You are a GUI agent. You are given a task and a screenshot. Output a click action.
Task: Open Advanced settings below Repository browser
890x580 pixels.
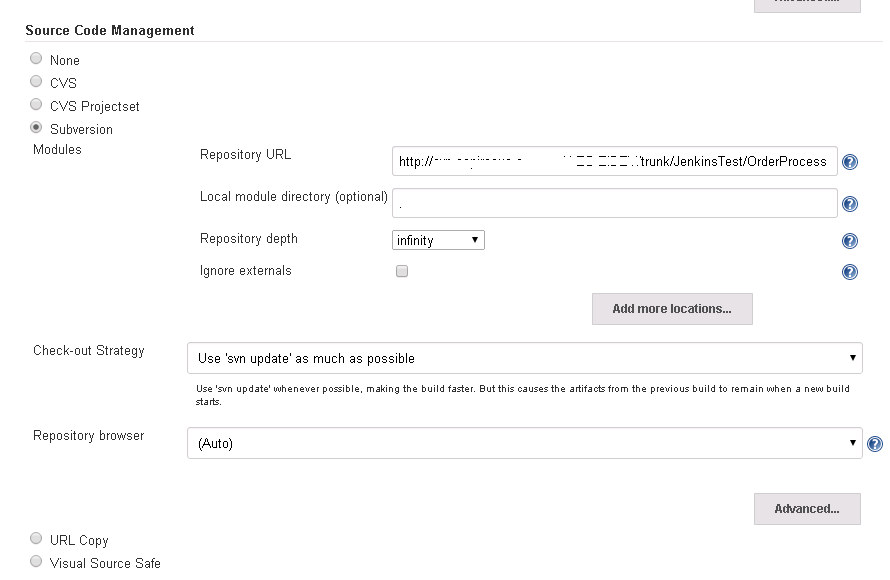pyautogui.click(x=807, y=509)
